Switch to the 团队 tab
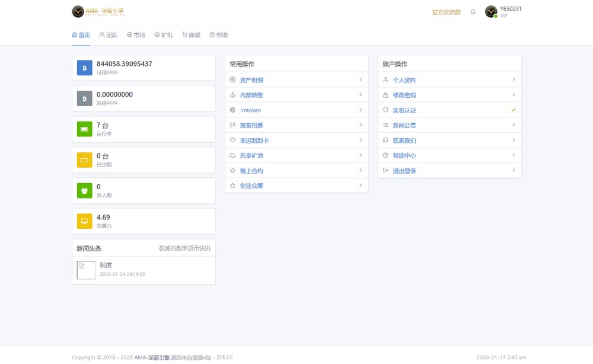 109,35
